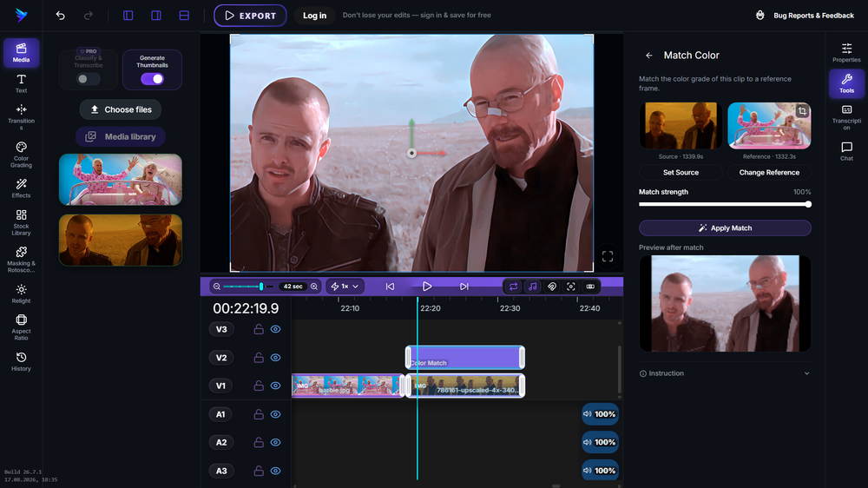Select the Barbie car media thumbnail
This screenshot has height=488, width=868.
(120, 180)
